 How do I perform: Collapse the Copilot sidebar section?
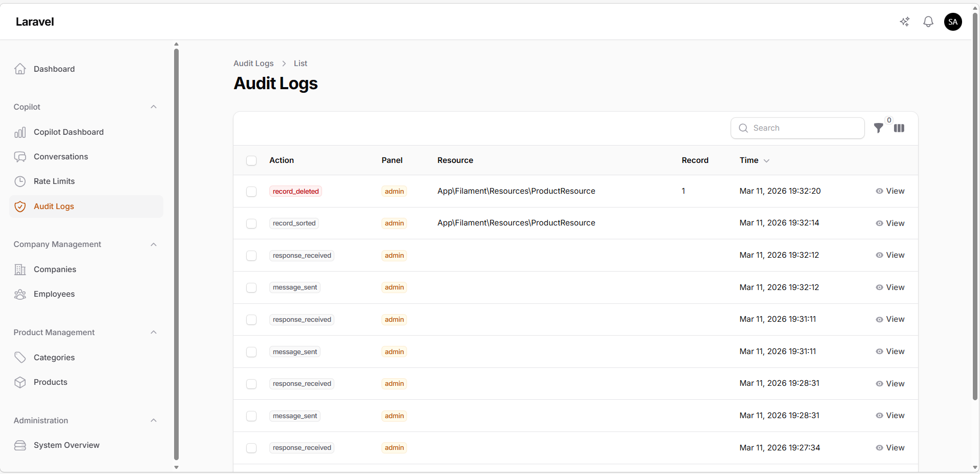(x=153, y=107)
